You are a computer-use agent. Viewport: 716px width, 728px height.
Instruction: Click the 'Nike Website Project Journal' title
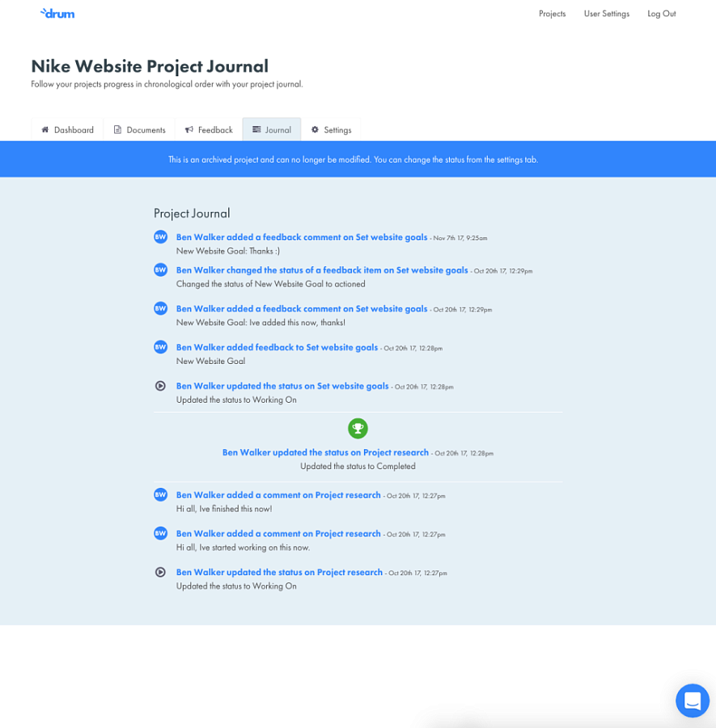[150, 66]
